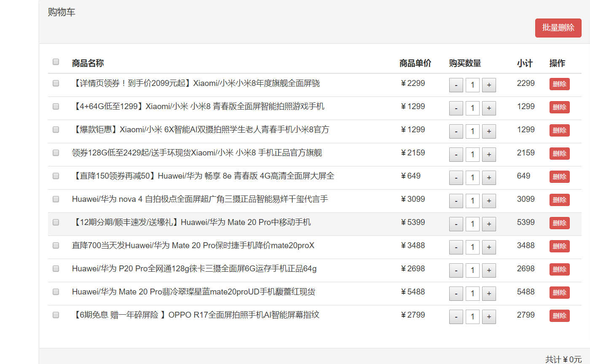Delete the Huawei P20 Pro item
The height and width of the screenshot is (364, 590).
pyautogui.click(x=559, y=269)
